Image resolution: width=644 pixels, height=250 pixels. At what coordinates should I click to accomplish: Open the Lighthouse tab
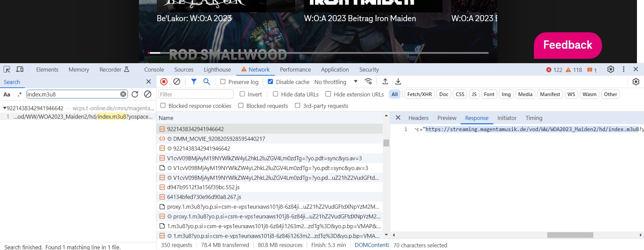click(217, 70)
